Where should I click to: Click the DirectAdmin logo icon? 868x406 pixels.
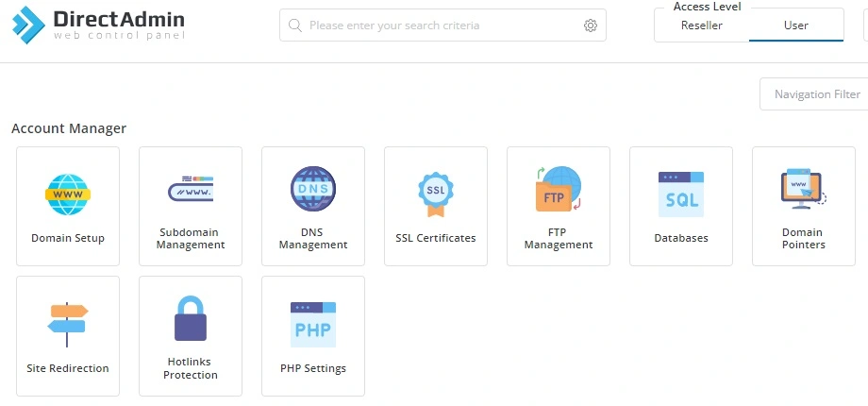point(28,25)
